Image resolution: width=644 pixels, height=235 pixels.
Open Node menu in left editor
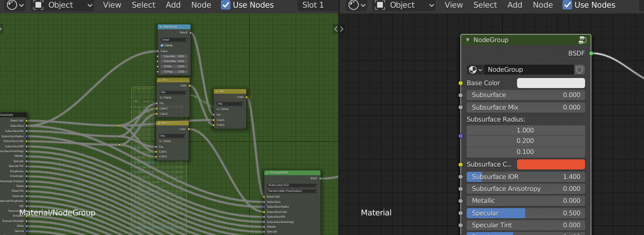(x=201, y=5)
